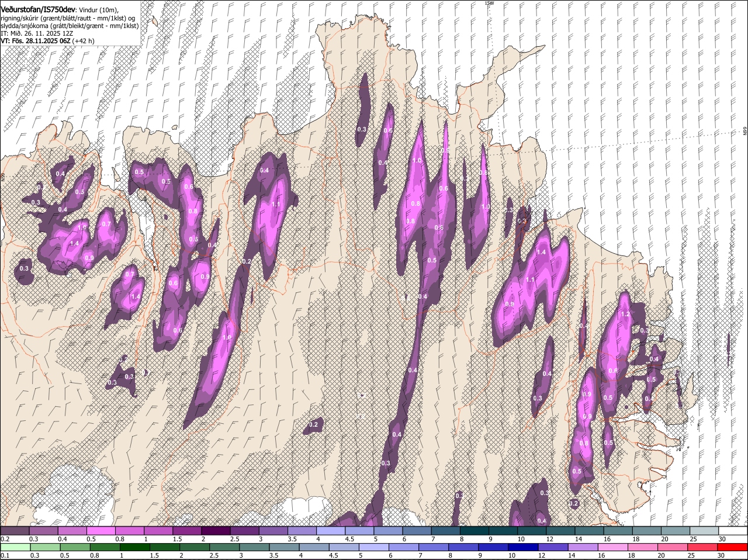Pick the bright red swatch after 30

tap(733, 547)
